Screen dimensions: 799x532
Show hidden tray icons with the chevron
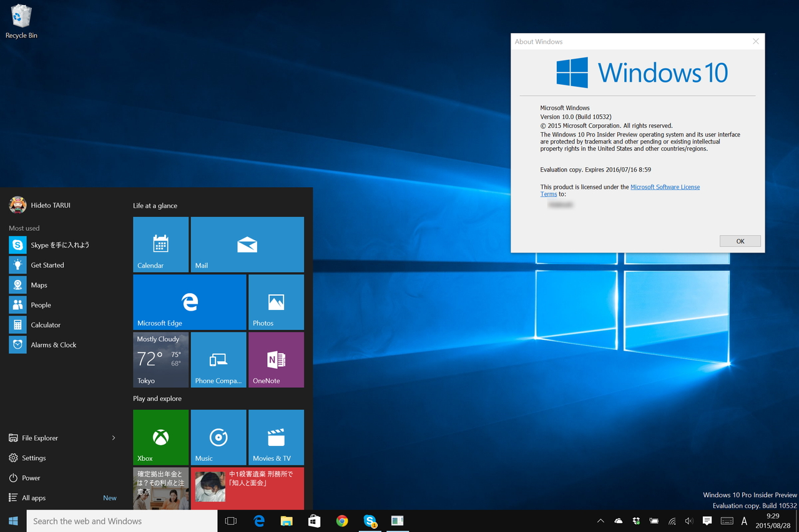(600, 521)
